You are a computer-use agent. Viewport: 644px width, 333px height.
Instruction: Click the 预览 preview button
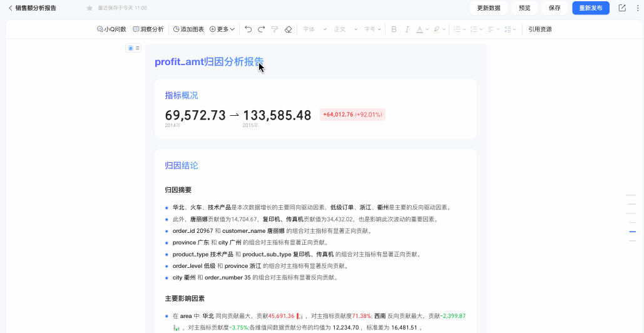pyautogui.click(x=524, y=8)
